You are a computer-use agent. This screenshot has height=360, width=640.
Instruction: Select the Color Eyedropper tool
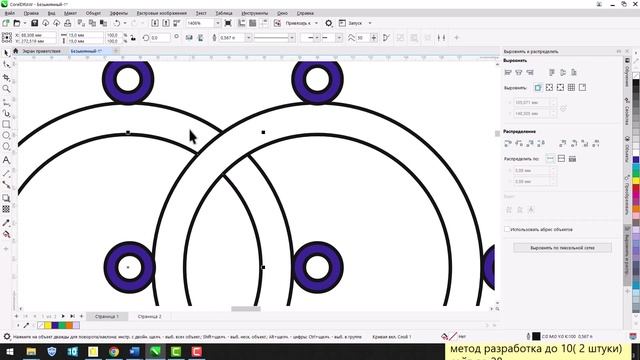click(6, 223)
